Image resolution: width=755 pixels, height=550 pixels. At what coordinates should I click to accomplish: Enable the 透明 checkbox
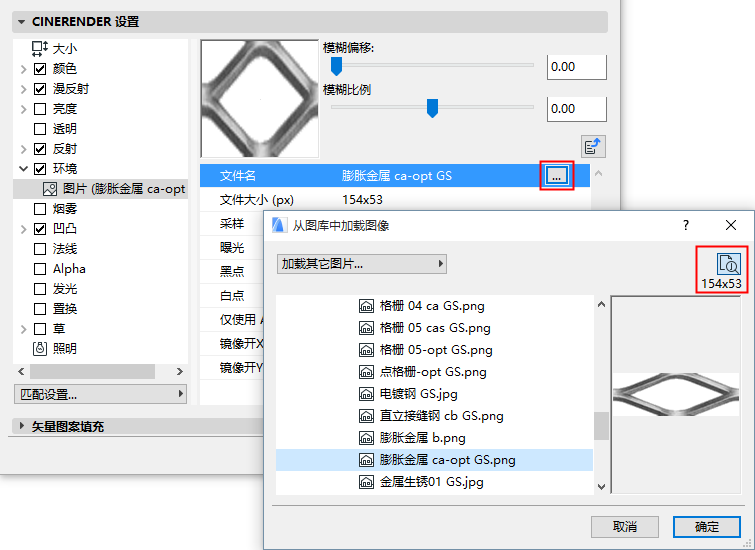[x=40, y=129]
